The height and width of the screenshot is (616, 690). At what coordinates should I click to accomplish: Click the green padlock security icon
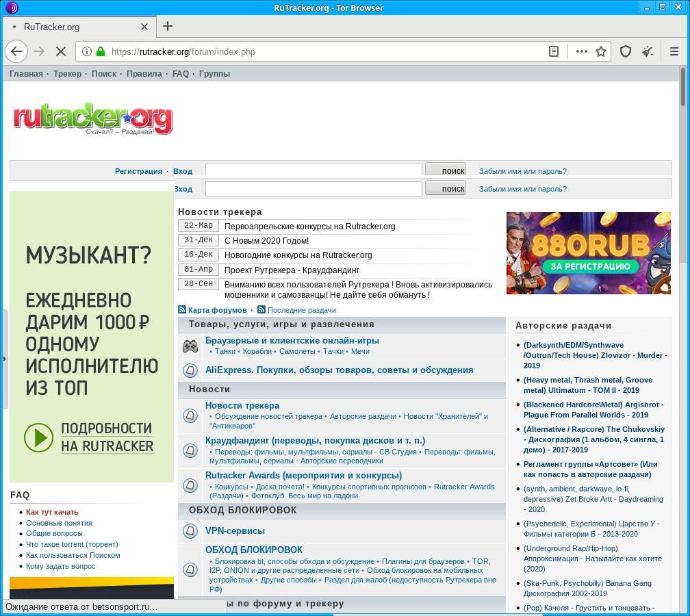click(101, 51)
